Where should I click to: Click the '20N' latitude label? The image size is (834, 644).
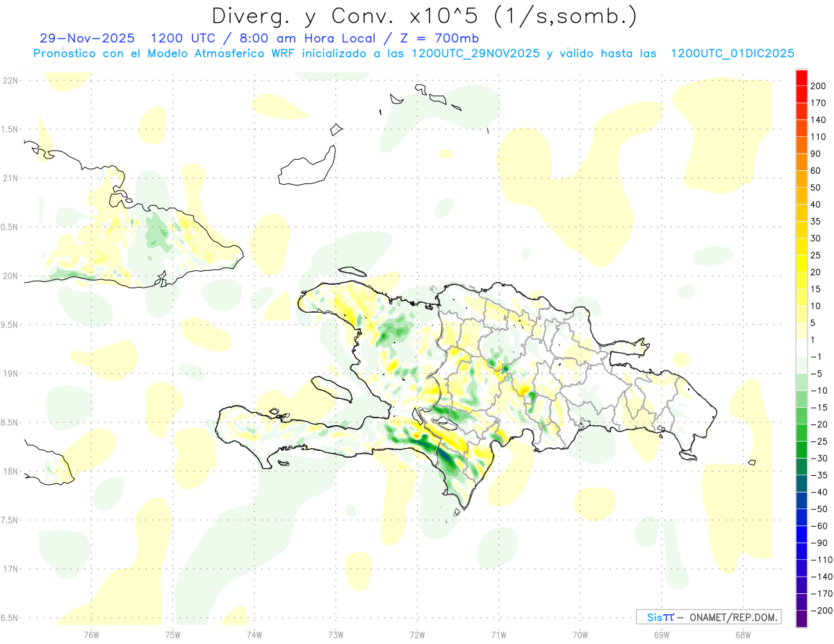coord(10,276)
